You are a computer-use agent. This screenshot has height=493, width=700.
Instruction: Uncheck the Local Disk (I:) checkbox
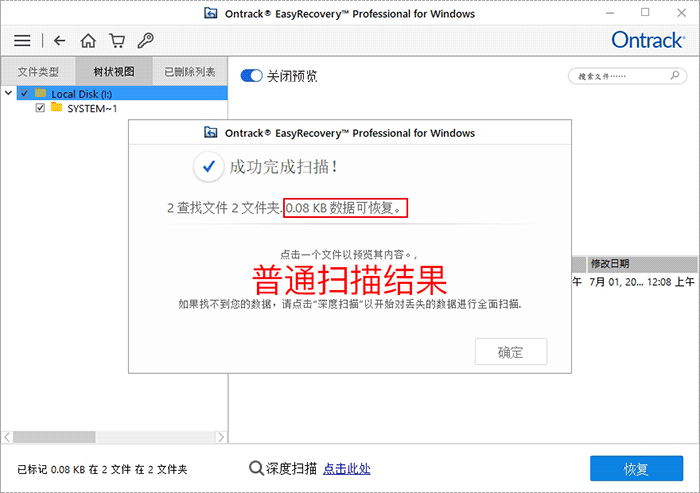[x=25, y=93]
